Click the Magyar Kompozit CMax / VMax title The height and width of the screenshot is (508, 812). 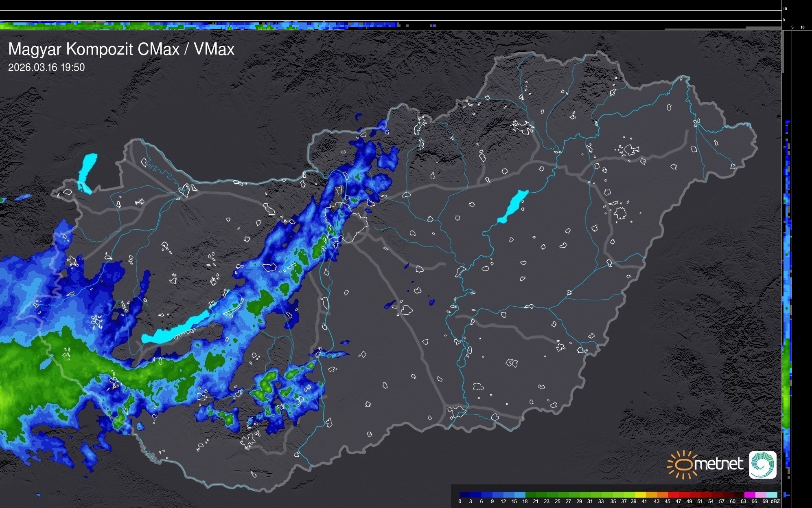point(121,49)
